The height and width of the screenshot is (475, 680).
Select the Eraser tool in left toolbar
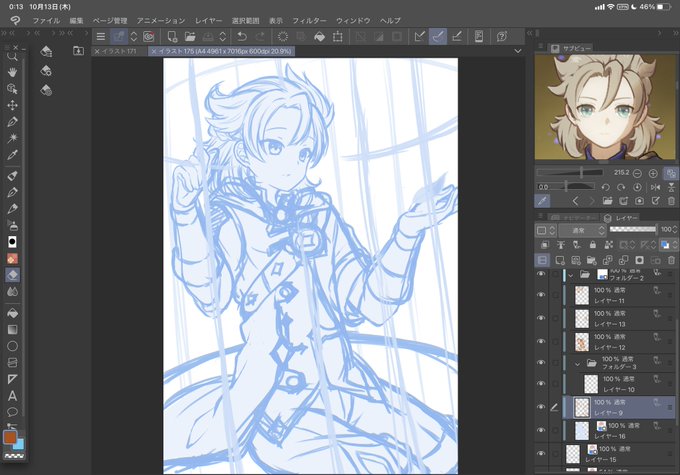tap(12, 275)
